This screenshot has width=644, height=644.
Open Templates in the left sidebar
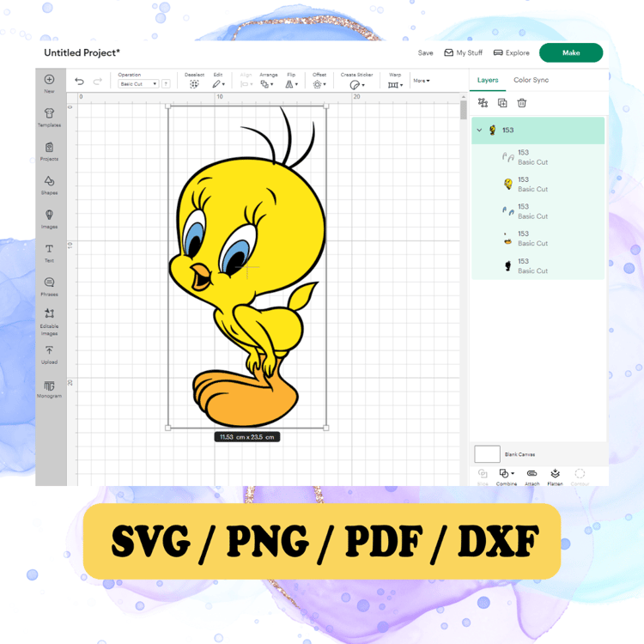click(x=49, y=118)
